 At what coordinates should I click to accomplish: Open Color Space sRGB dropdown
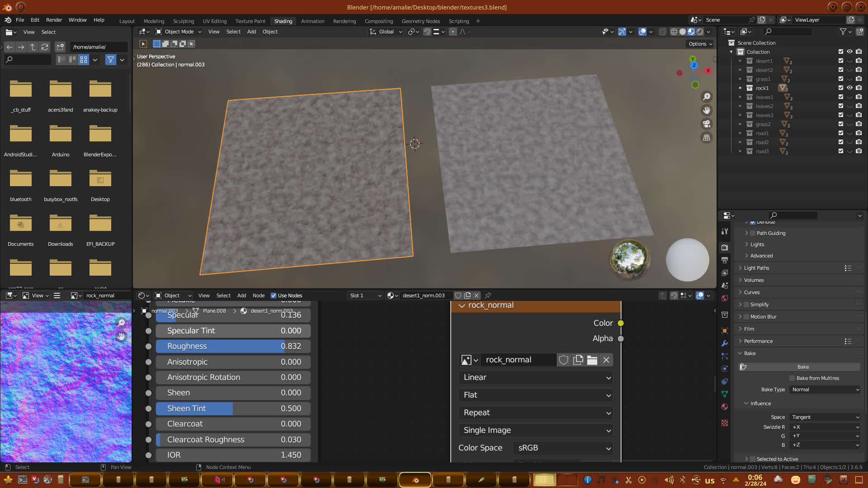tap(563, 448)
